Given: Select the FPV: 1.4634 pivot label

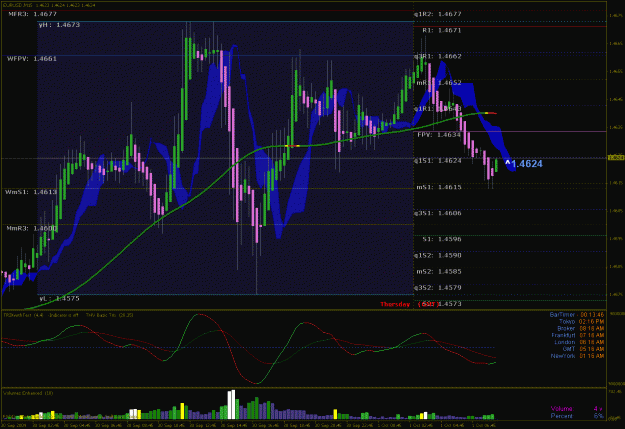Looking at the screenshot, I should (x=439, y=135).
